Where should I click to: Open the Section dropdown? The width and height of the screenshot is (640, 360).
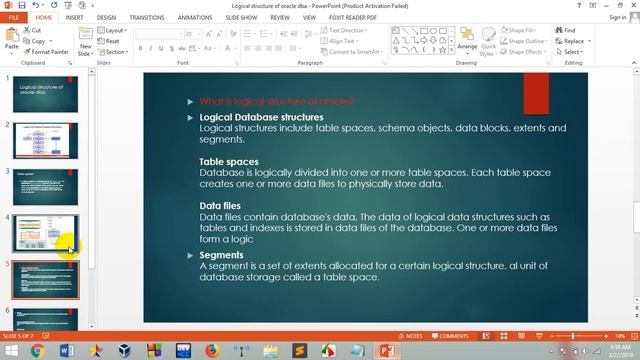point(113,52)
